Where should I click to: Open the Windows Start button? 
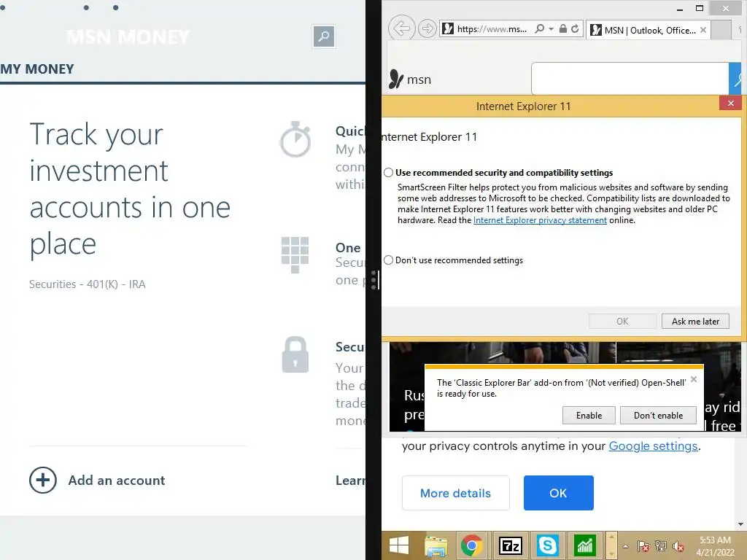click(399, 545)
